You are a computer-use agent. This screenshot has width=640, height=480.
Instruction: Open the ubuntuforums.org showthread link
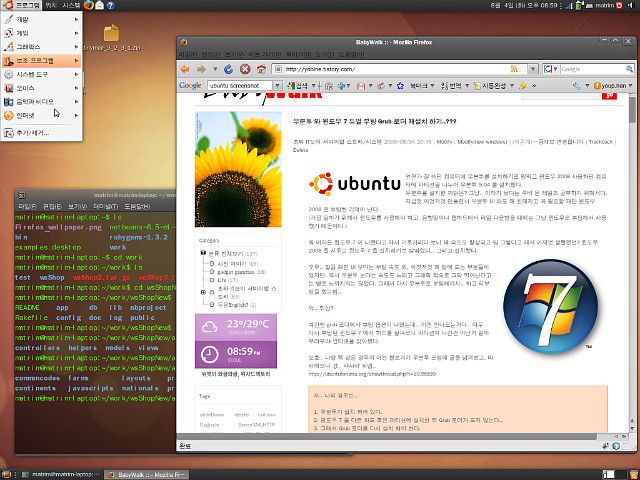coord(372,373)
